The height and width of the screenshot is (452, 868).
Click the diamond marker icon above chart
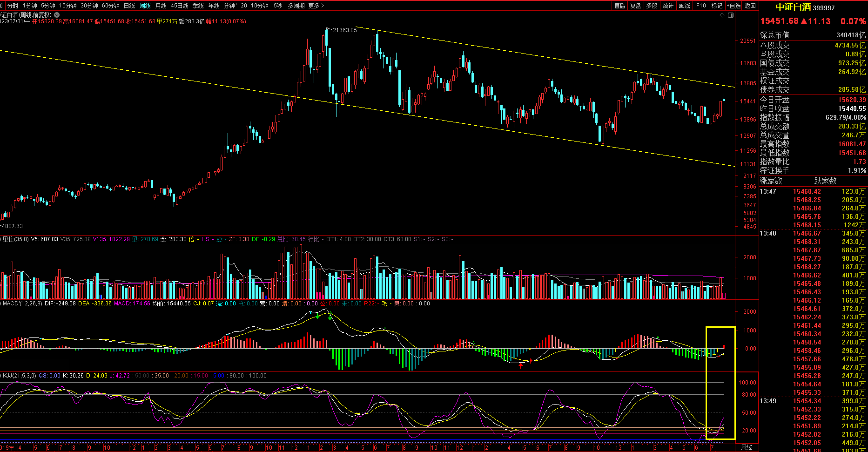coord(722,15)
